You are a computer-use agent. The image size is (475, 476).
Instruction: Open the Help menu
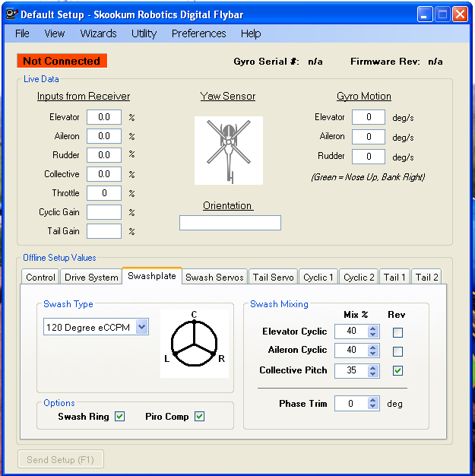(x=251, y=33)
